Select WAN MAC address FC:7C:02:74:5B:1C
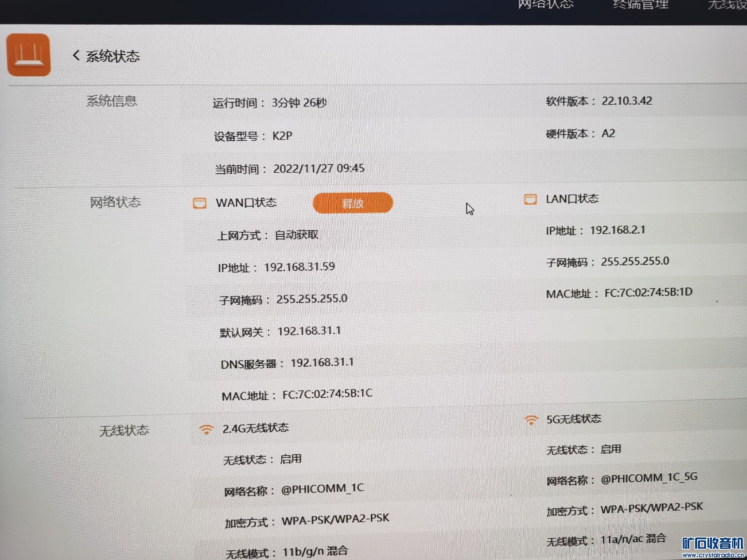 coord(327,394)
